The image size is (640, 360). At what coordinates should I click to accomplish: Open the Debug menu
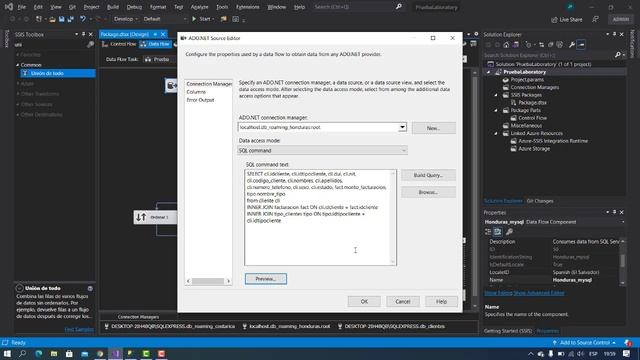coord(134,7)
